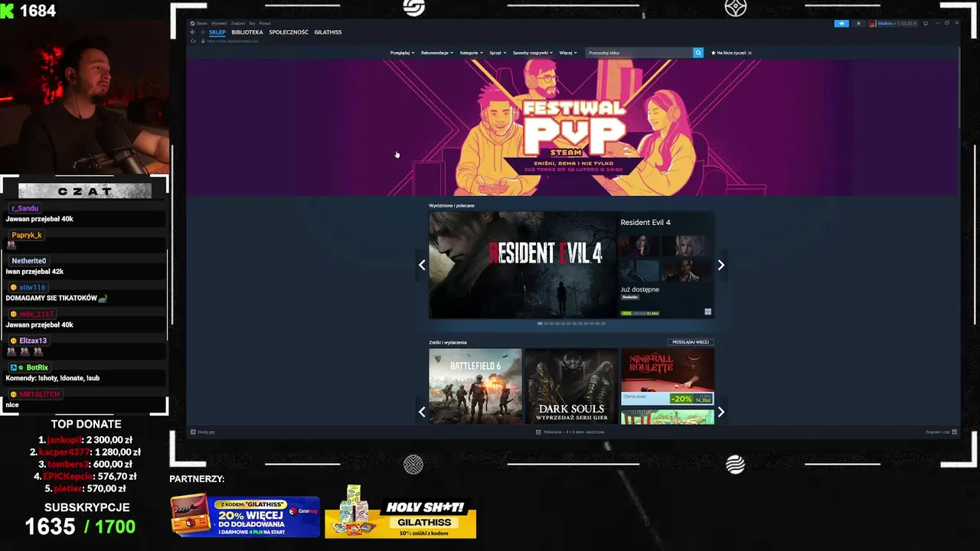Select the first featured carousel page dot
This screenshot has height=551, width=980.
540,324
